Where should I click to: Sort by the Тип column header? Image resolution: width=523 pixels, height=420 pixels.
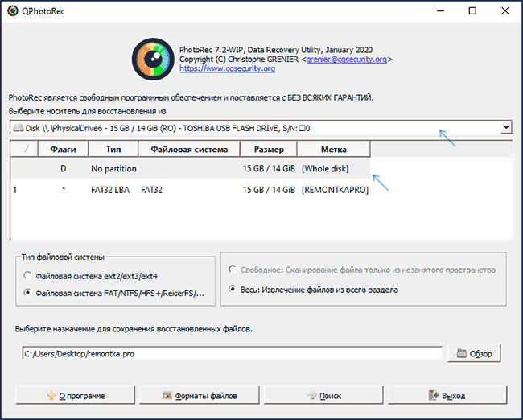113,149
